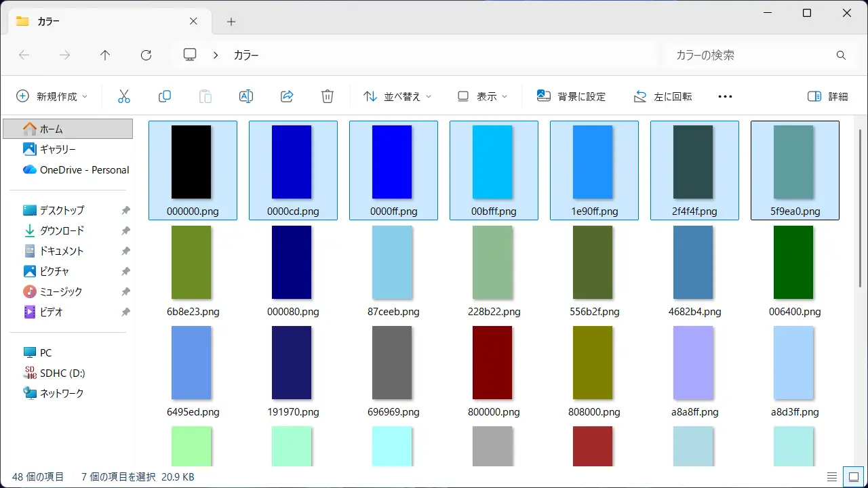The image size is (868, 488).
Task: Open a new tab with plus button
Action: tap(231, 22)
